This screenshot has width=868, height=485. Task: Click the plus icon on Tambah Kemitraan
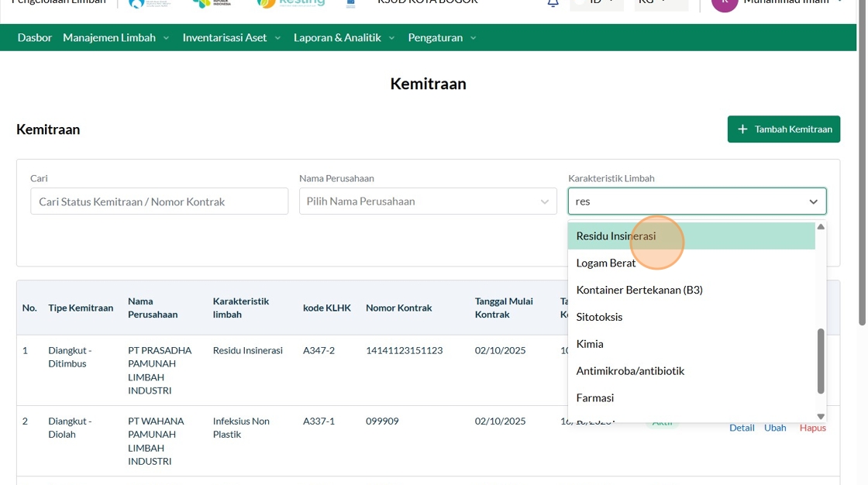[x=742, y=129]
